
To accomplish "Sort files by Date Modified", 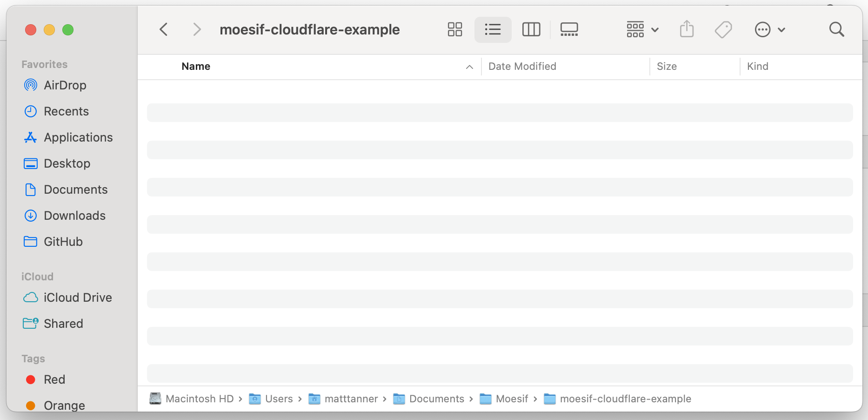I will click(522, 66).
